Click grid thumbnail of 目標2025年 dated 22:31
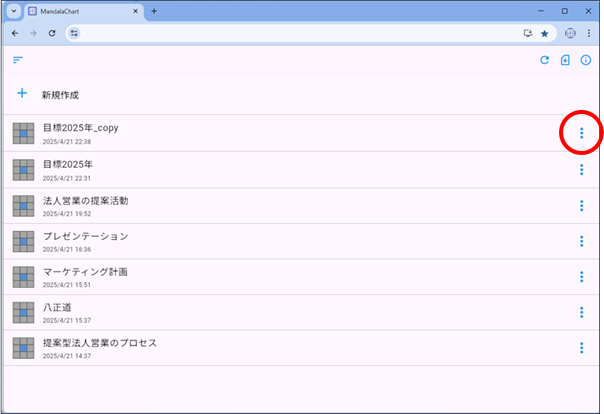The height and width of the screenshot is (414, 604). point(23,170)
